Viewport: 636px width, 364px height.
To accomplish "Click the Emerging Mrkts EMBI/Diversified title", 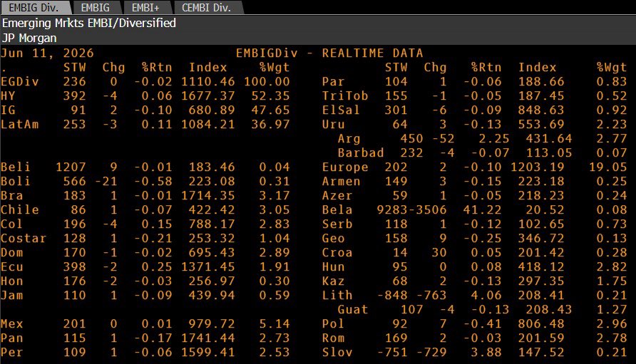I will click(89, 23).
